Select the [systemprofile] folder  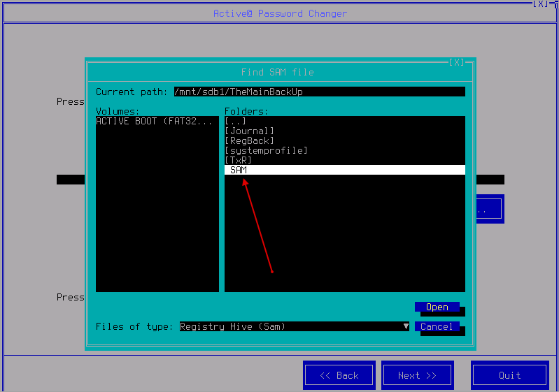pos(345,150)
